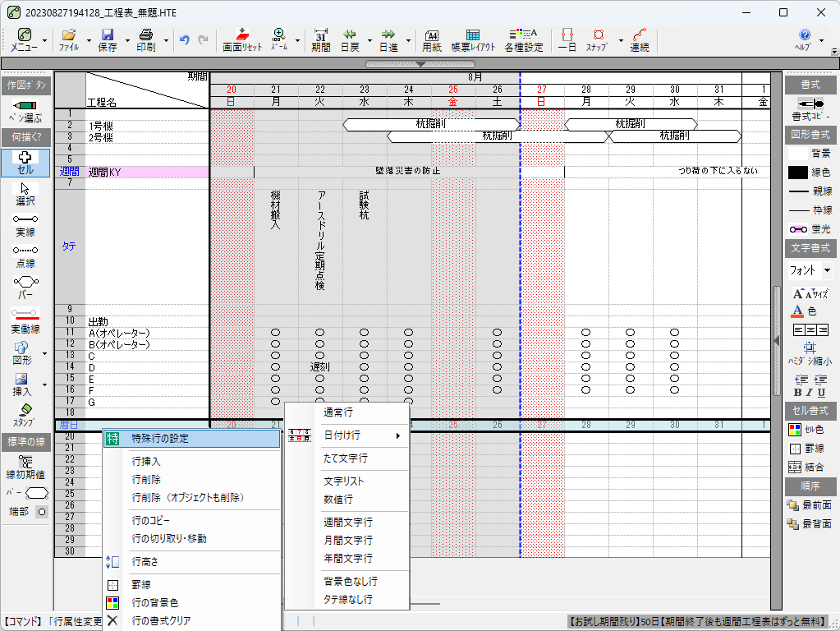
Task: Select たて文字行 in the submenu
Action: click(347, 458)
